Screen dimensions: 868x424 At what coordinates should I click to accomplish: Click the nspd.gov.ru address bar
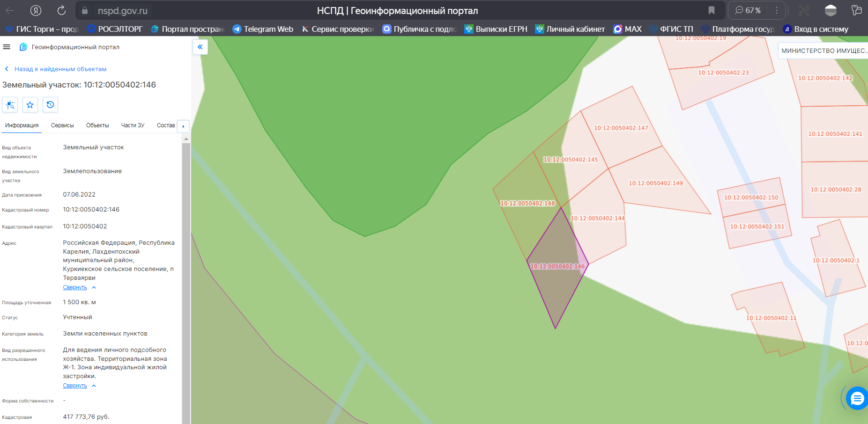(x=123, y=10)
